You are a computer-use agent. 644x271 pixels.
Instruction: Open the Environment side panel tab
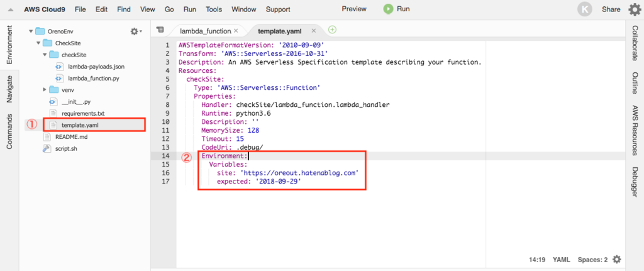(9, 45)
